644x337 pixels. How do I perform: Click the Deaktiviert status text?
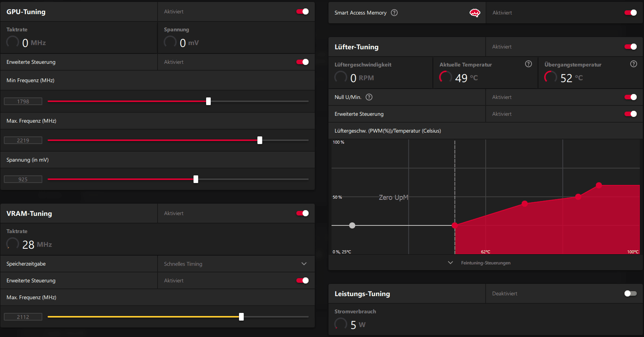tap(504, 293)
